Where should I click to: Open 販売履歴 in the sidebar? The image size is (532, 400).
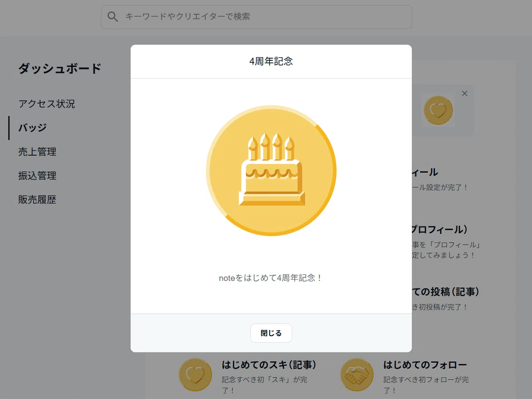(x=37, y=199)
